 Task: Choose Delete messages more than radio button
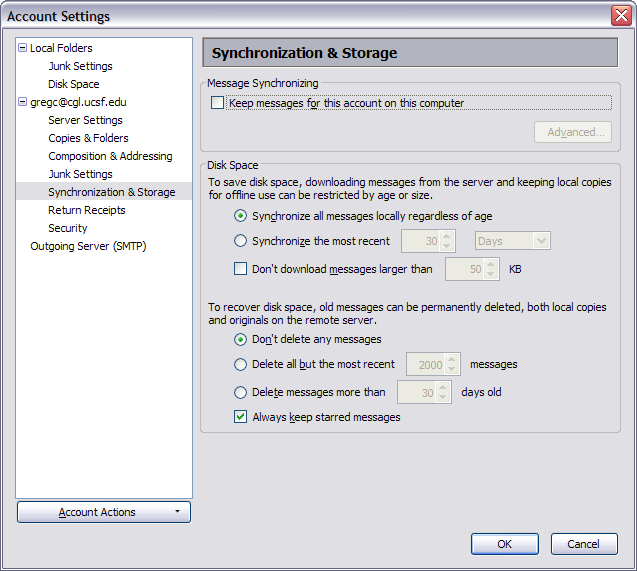pos(240,393)
